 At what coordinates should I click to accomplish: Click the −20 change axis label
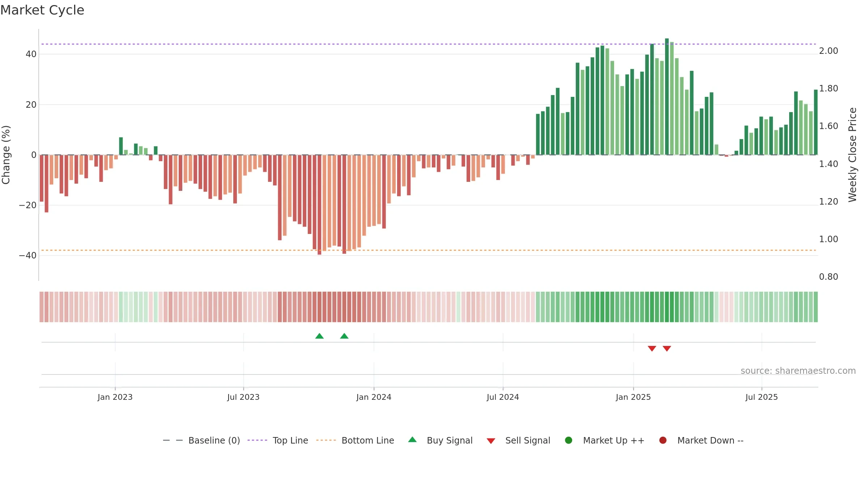(27, 205)
